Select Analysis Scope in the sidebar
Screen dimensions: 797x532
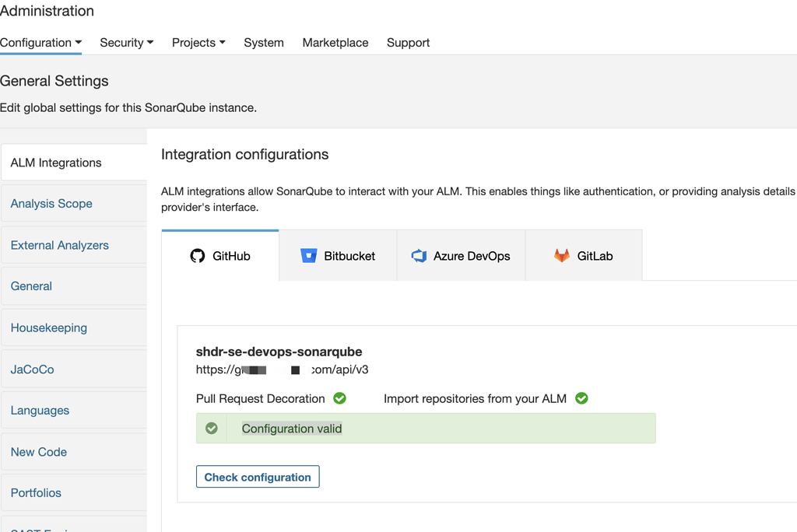coord(51,204)
